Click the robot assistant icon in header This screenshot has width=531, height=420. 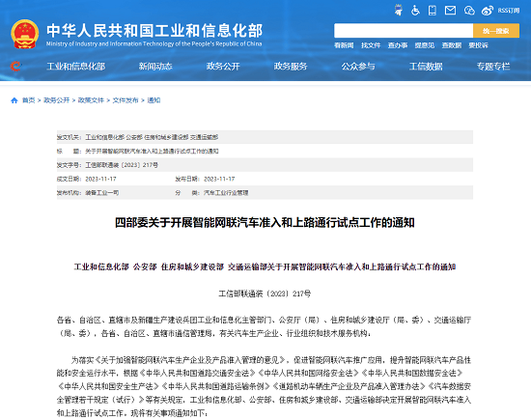[x=399, y=11]
